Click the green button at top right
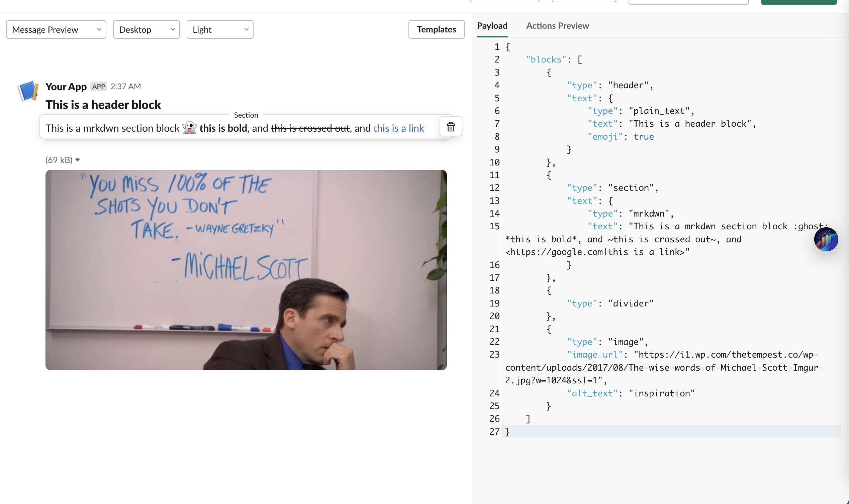 [x=798, y=2]
